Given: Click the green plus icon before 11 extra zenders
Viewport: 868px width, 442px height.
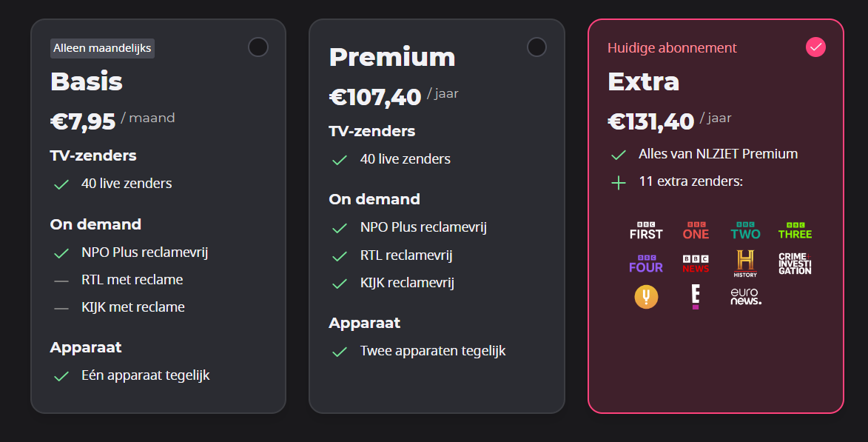Looking at the screenshot, I should pyautogui.click(x=619, y=182).
